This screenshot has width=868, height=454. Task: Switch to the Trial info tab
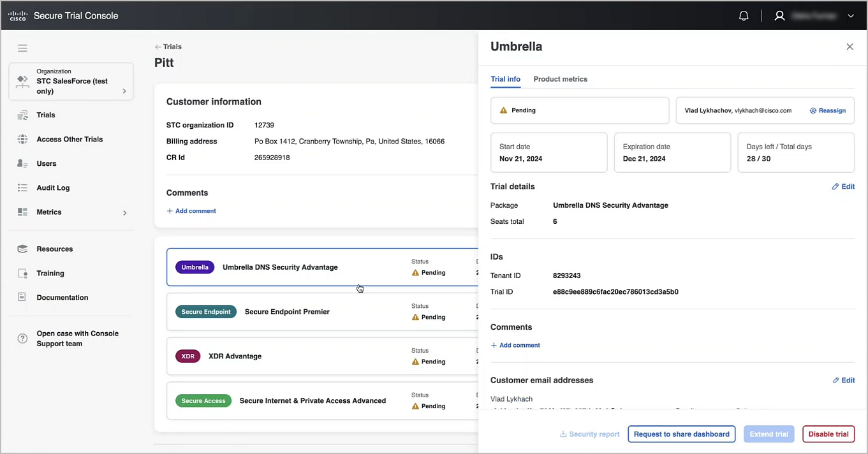[x=505, y=79]
